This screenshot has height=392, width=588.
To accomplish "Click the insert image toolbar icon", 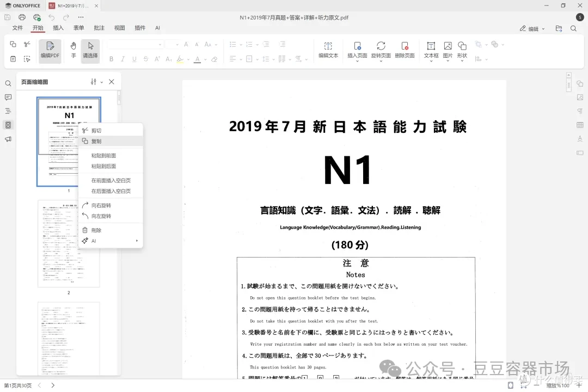I will pyautogui.click(x=448, y=50).
